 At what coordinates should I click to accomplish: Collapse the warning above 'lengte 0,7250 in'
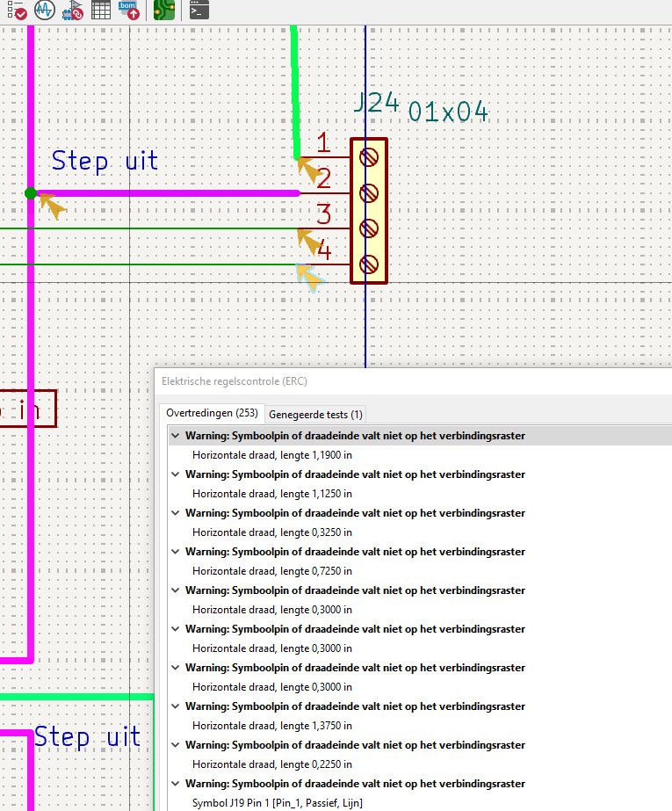176,552
